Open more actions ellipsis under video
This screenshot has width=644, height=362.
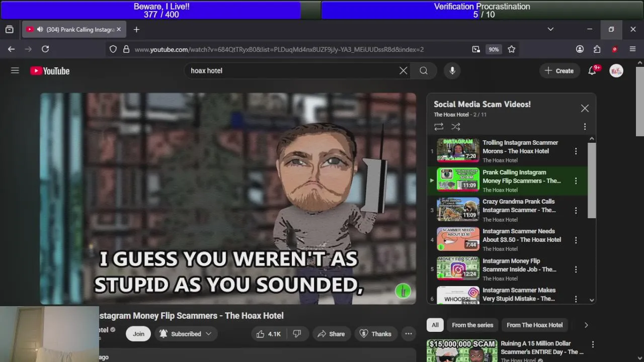[x=409, y=334]
